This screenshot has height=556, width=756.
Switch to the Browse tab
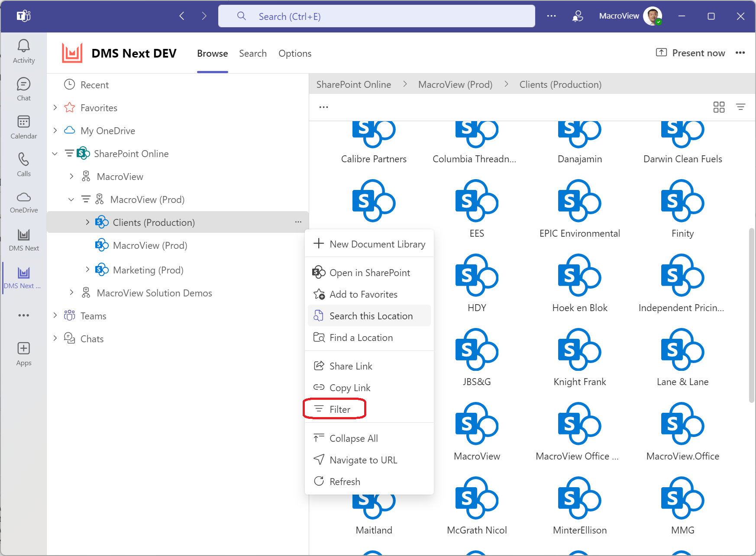[212, 53]
